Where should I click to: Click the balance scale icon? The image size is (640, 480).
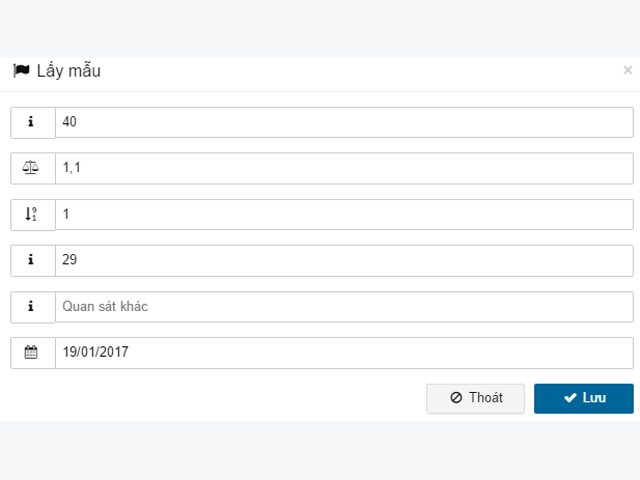(x=31, y=167)
